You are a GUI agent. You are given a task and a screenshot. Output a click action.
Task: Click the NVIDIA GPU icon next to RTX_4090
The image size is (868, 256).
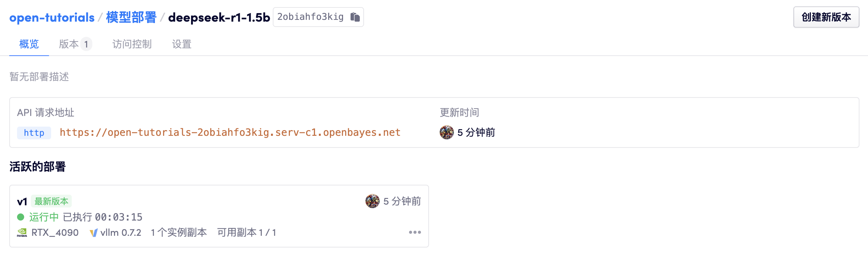23,233
